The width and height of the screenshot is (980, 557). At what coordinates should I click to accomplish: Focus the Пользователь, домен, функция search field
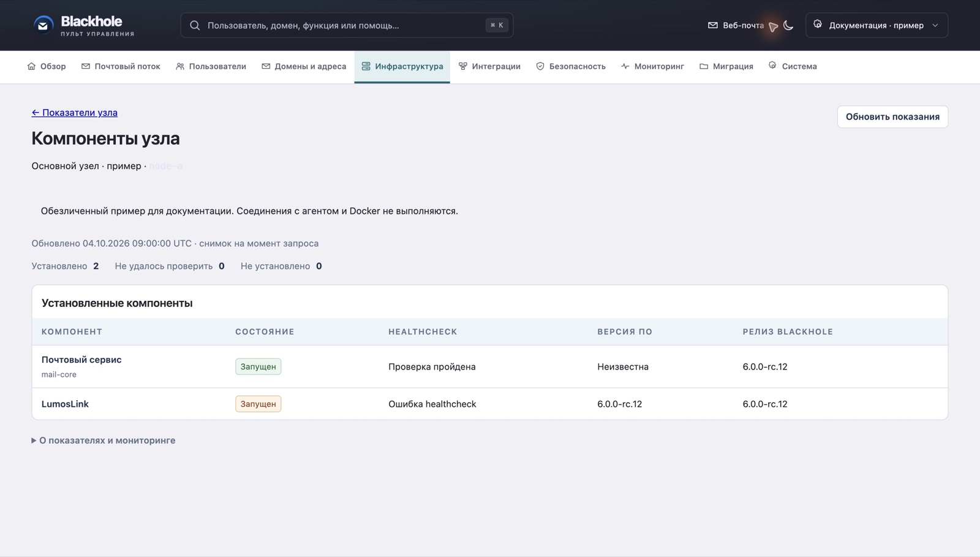347,25
